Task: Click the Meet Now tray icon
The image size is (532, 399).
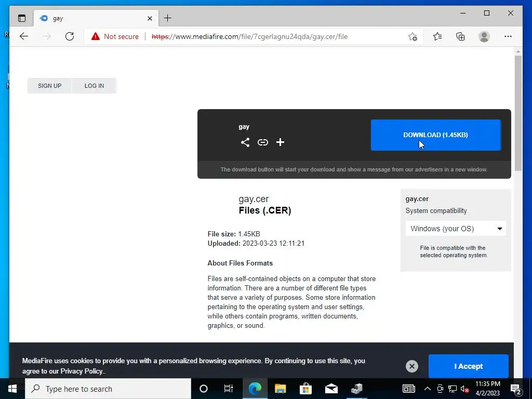Action: (x=440, y=389)
